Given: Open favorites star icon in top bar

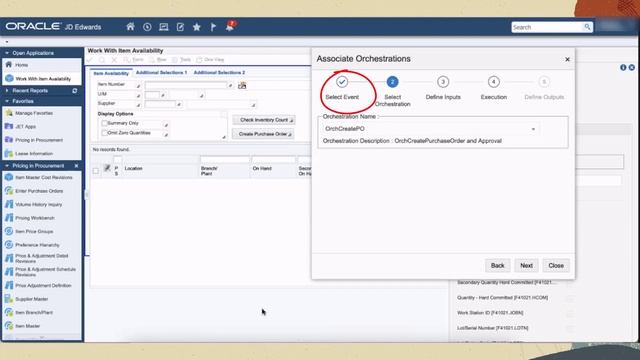Looking at the screenshot, I should (196, 27).
